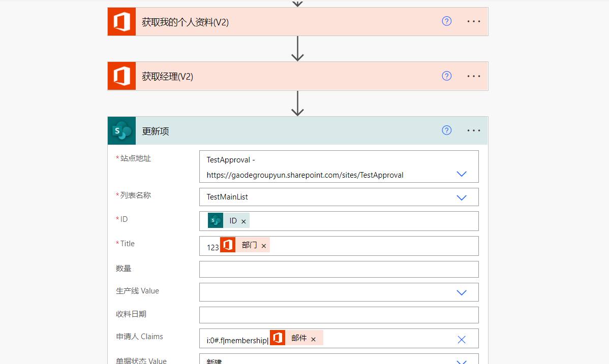The width and height of the screenshot is (609, 364).
Task: Remove the ID token from ID field
Action: tap(243, 221)
